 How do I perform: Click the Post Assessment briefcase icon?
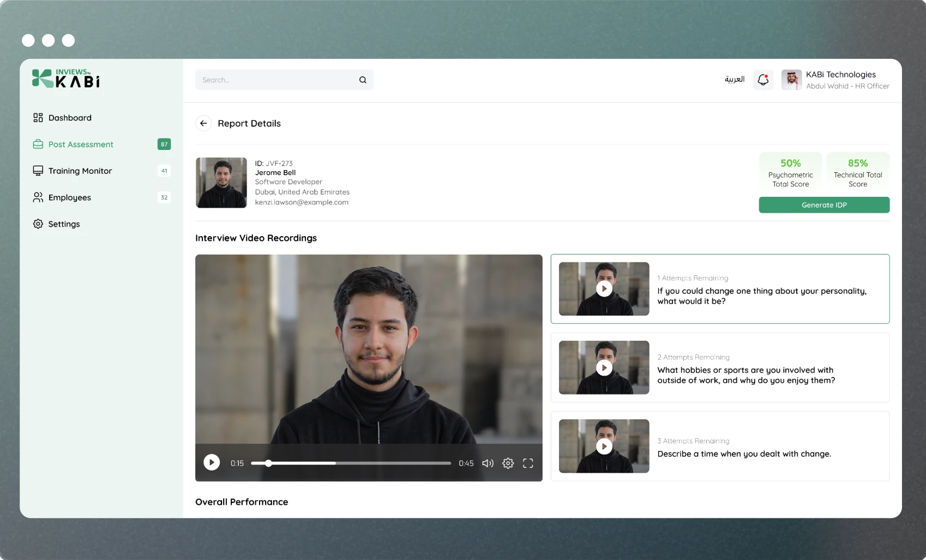[38, 144]
